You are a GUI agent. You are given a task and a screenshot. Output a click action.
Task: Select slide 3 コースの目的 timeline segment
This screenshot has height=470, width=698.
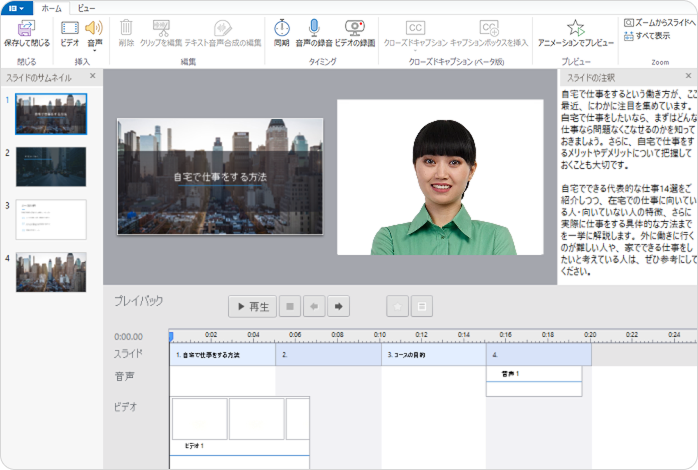(x=433, y=355)
